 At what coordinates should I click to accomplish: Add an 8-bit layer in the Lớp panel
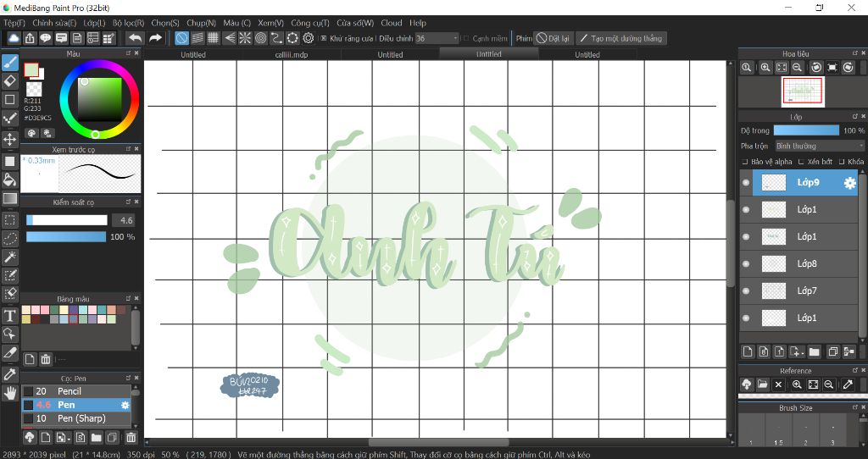tap(764, 351)
